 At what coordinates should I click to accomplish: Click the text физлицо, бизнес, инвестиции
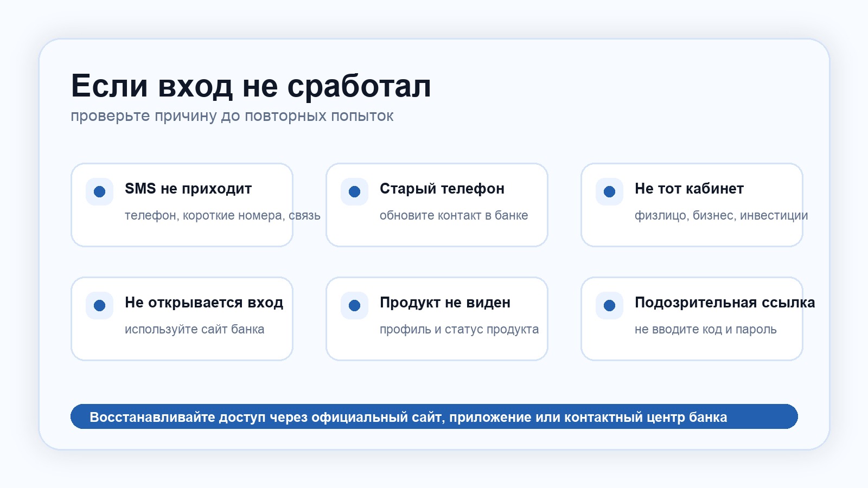721,215
